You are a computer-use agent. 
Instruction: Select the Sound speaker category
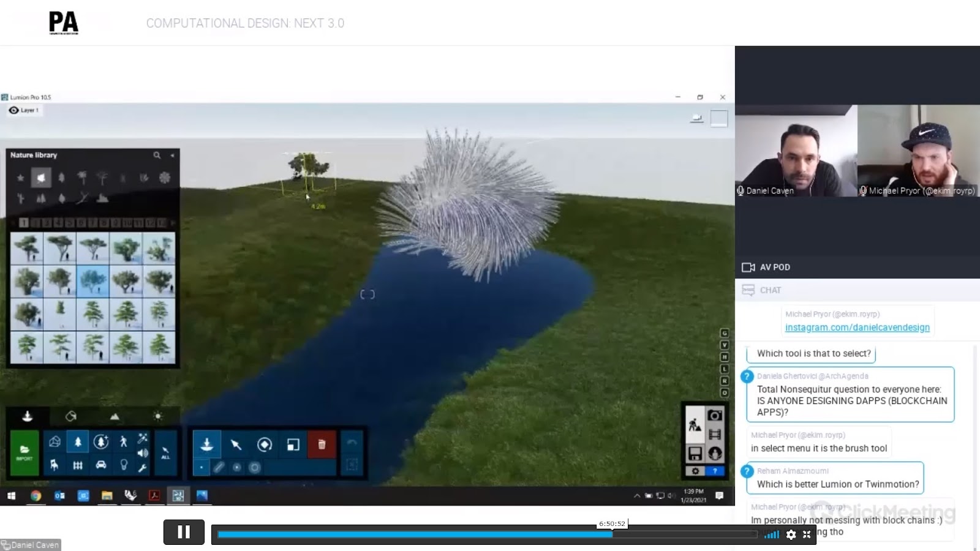point(143,453)
